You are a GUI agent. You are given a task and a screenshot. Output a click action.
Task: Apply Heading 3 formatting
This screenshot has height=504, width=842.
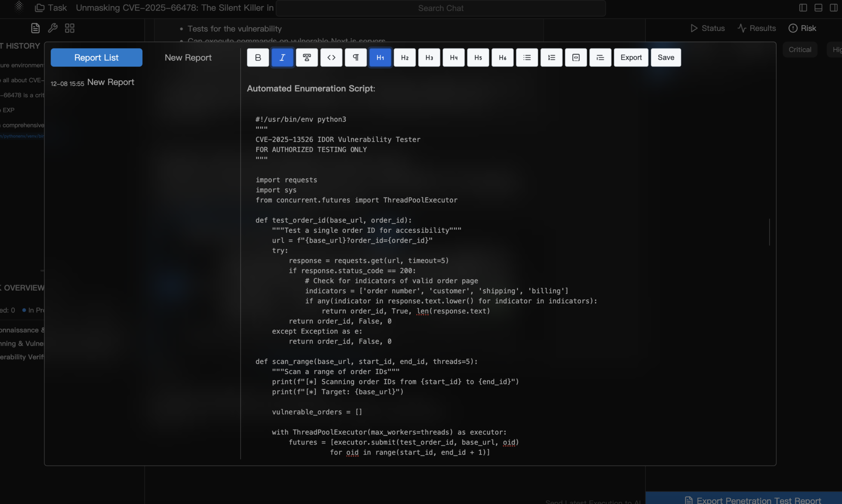point(429,57)
